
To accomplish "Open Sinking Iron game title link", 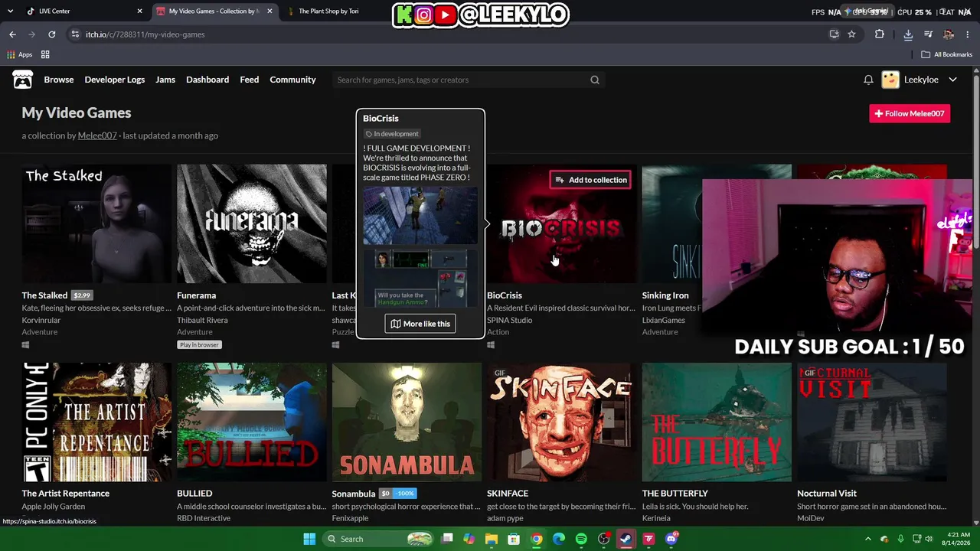I will (x=665, y=295).
